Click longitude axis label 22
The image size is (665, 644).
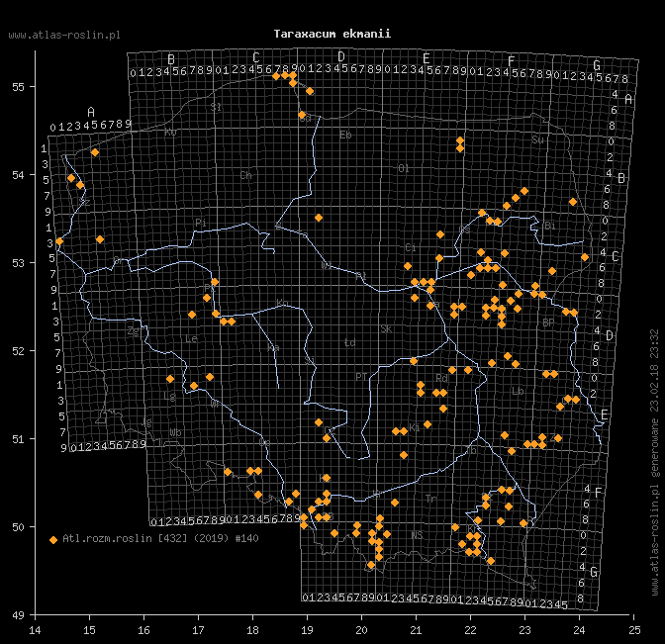click(470, 630)
